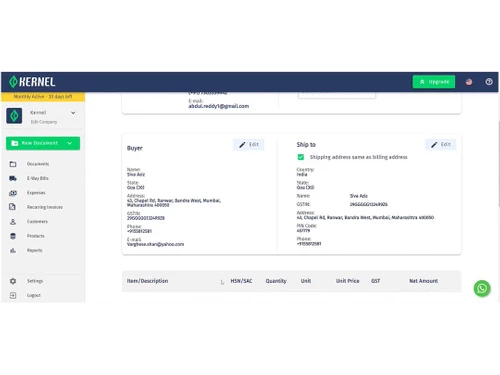Viewport: 500px width, 375px height.
Task: Click the Kernel company avatar icon
Action: [x=14, y=116]
